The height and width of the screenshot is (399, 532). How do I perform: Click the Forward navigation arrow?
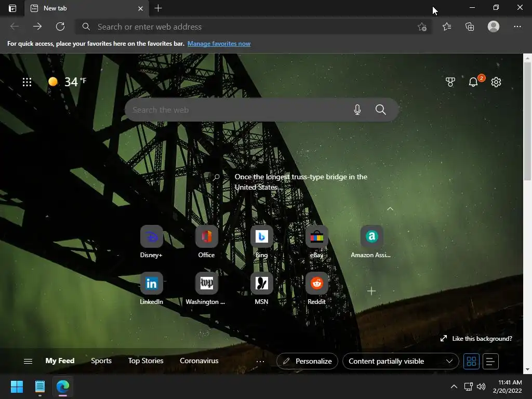point(37,26)
